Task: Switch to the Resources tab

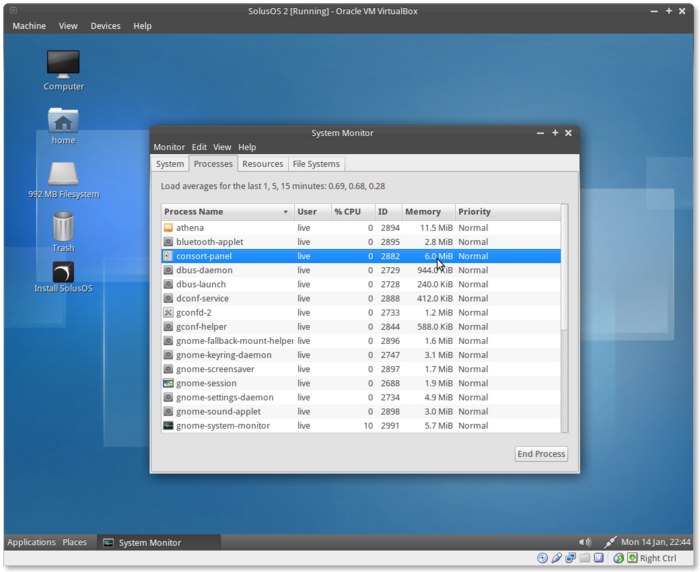Action: 262,164
